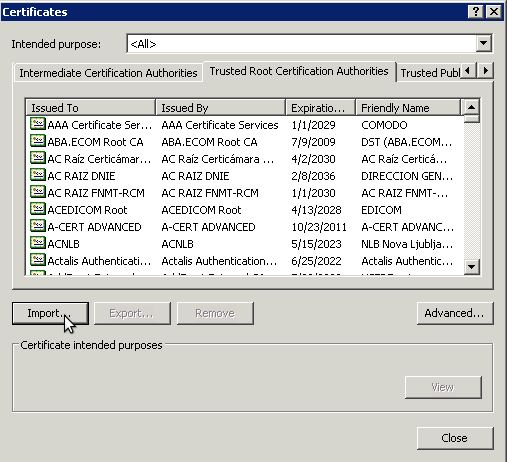Click the Import button

[50, 313]
